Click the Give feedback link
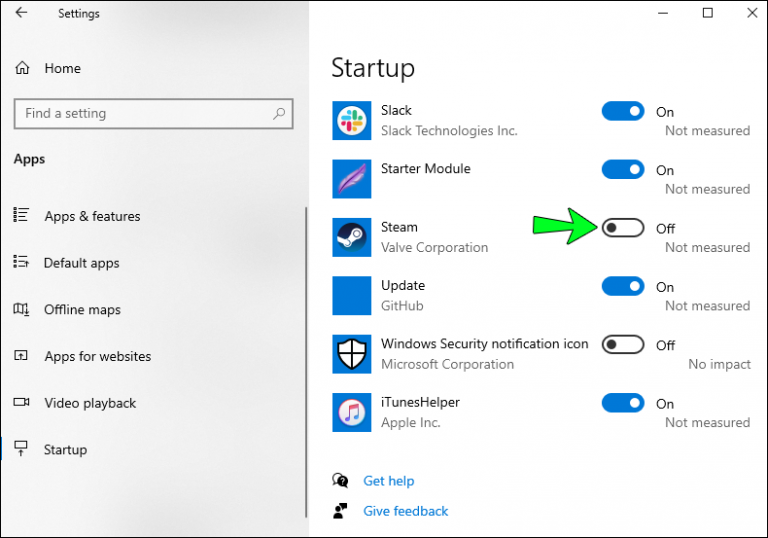The width and height of the screenshot is (768, 538). tap(406, 511)
